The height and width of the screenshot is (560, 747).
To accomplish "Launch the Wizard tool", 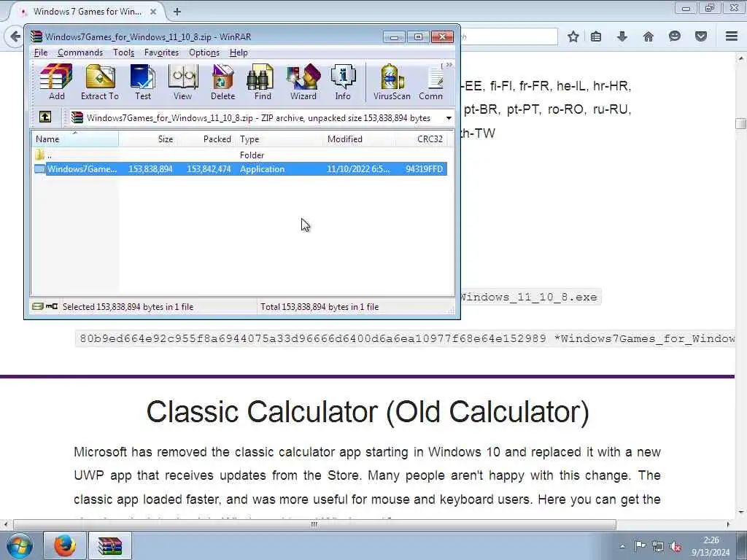I will point(303,82).
